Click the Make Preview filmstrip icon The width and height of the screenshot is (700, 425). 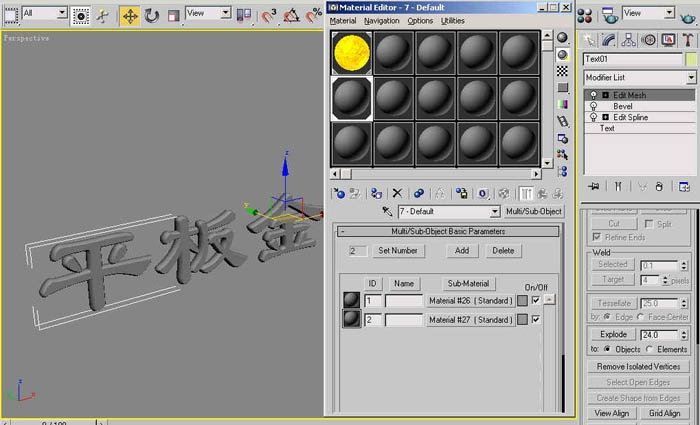point(562,121)
